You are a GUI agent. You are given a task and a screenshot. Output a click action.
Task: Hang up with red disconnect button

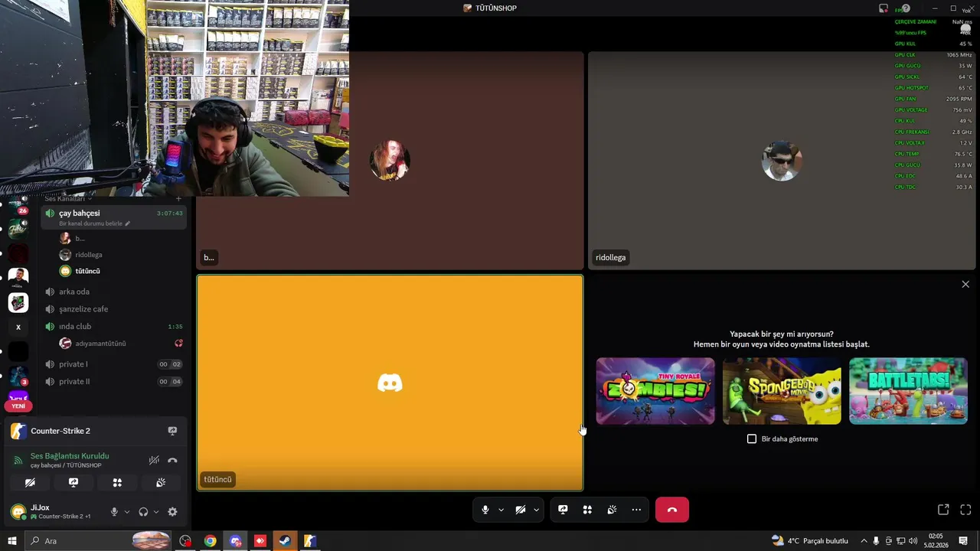[x=672, y=510]
